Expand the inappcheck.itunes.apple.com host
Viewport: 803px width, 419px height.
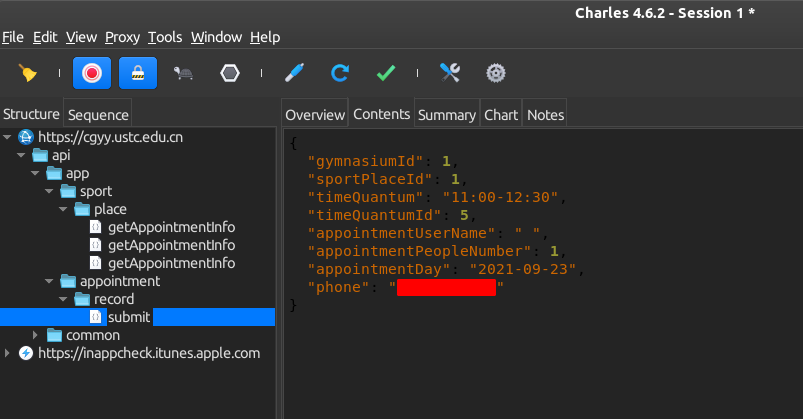(8, 353)
